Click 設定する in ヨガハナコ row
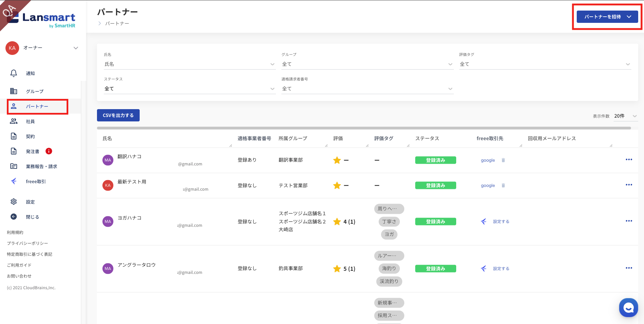The width and height of the screenshot is (644, 324). pos(501,221)
